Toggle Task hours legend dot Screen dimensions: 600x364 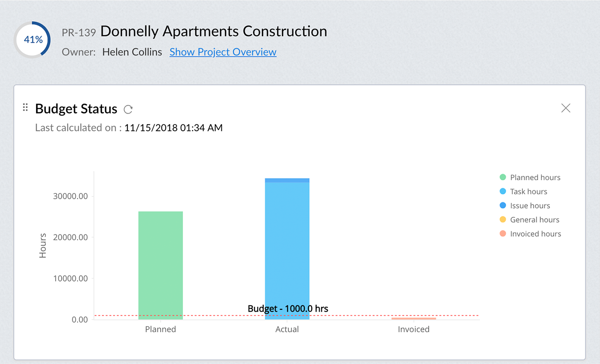503,192
